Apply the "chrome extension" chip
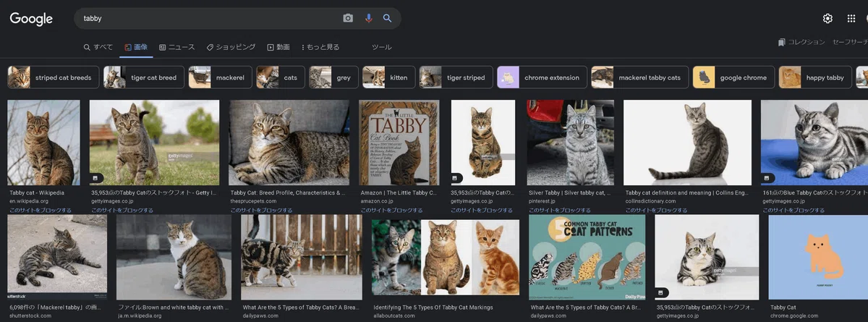This screenshot has width=868, height=322. [x=542, y=77]
